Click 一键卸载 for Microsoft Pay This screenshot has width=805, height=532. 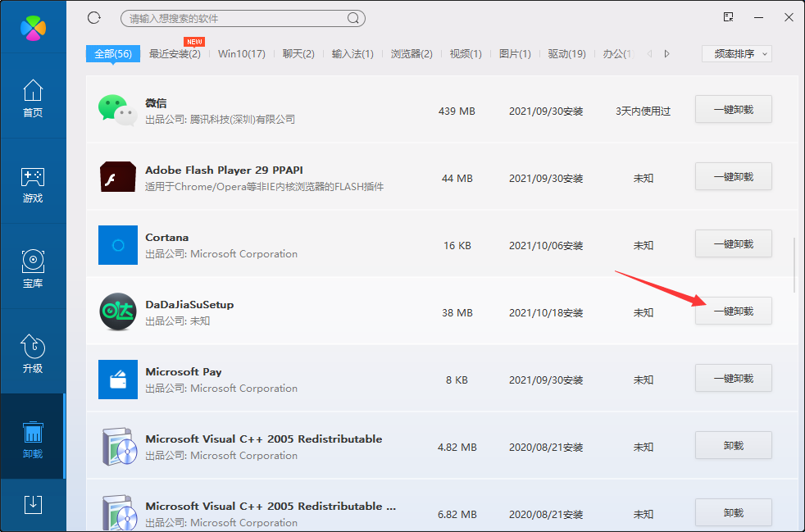pyautogui.click(x=734, y=379)
